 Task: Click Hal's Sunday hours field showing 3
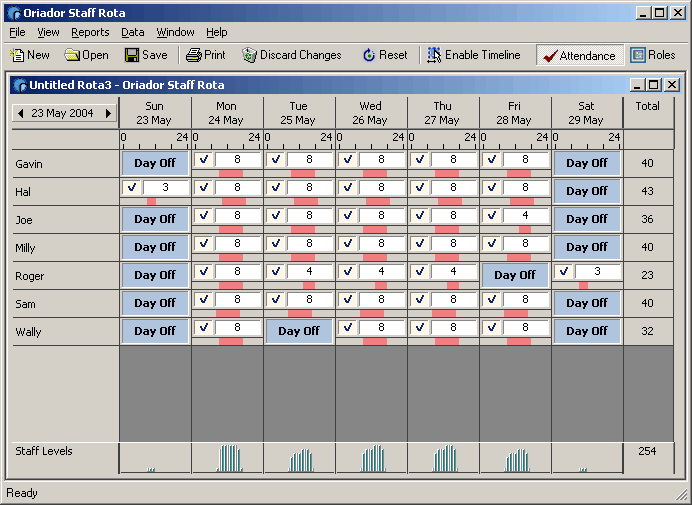pos(166,188)
